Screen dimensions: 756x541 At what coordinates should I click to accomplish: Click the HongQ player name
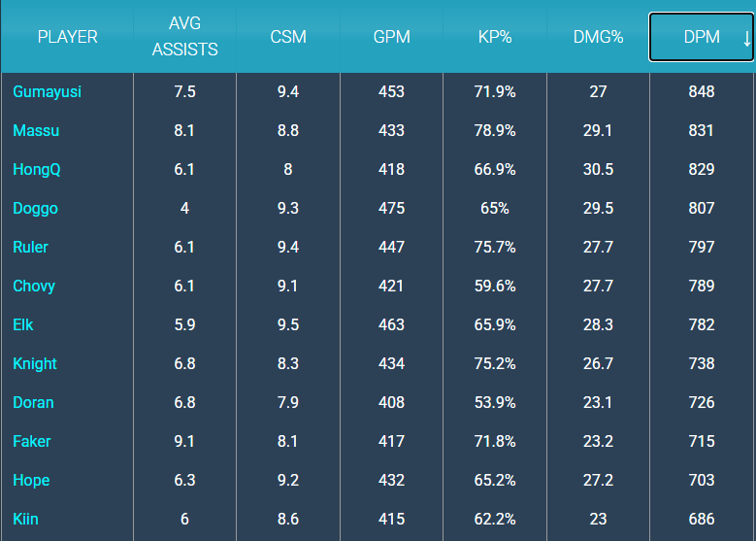coord(37,169)
